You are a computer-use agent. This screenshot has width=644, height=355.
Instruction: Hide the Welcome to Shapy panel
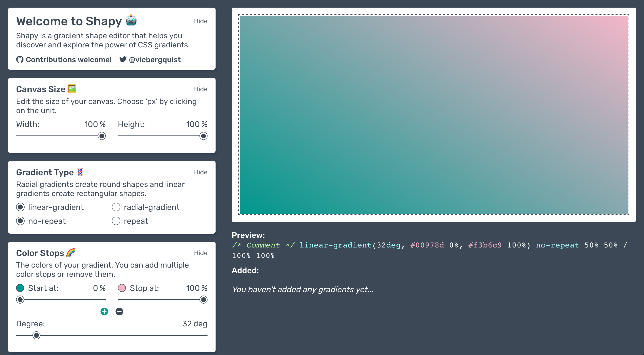pyautogui.click(x=201, y=21)
